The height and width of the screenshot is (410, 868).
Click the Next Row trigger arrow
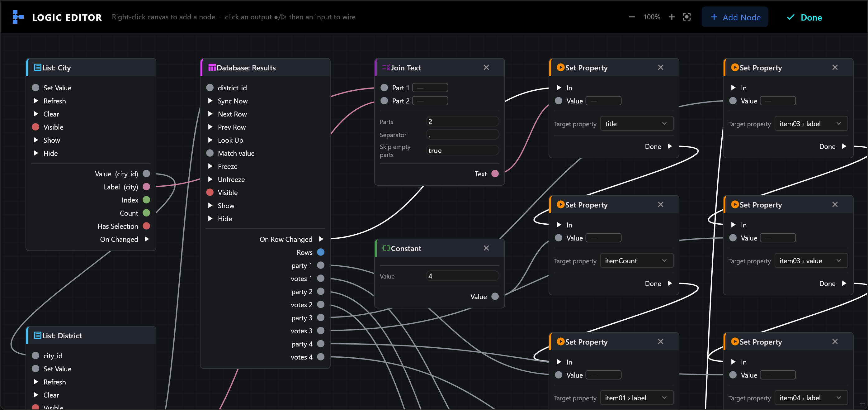210,114
